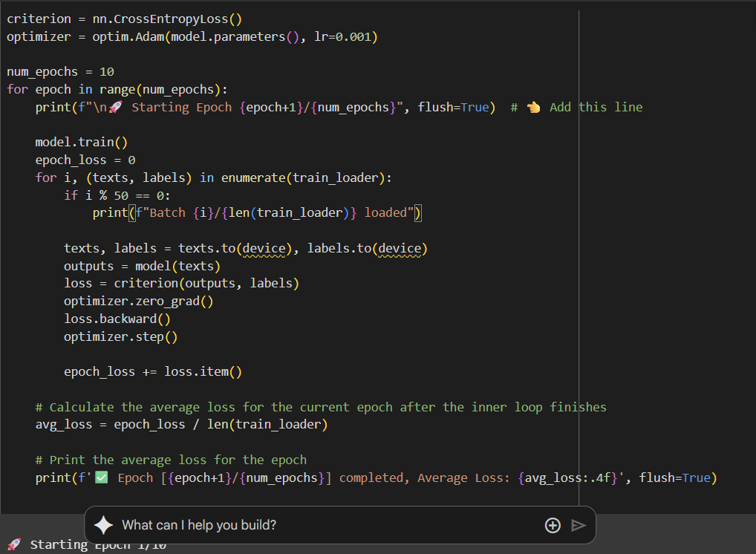Click the rocket emoji in the Starting Epoch print
The height and width of the screenshot is (554, 756).
click(117, 105)
